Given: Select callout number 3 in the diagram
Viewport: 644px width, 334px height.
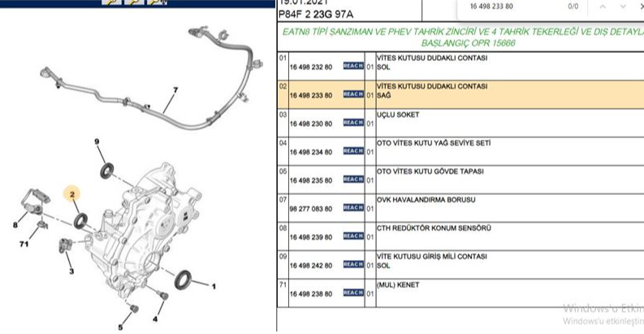Looking at the screenshot, I should [x=71, y=271].
